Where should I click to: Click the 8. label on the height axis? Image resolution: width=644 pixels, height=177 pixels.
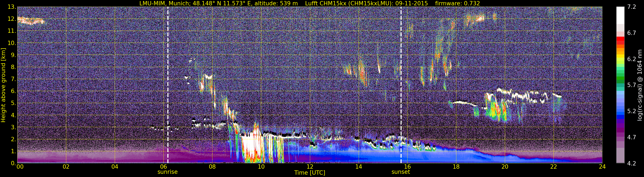pyautogui.click(x=13, y=67)
